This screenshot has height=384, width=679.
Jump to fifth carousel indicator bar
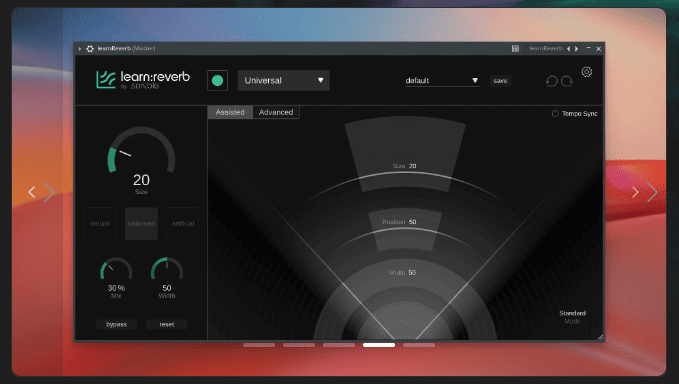[x=419, y=345]
